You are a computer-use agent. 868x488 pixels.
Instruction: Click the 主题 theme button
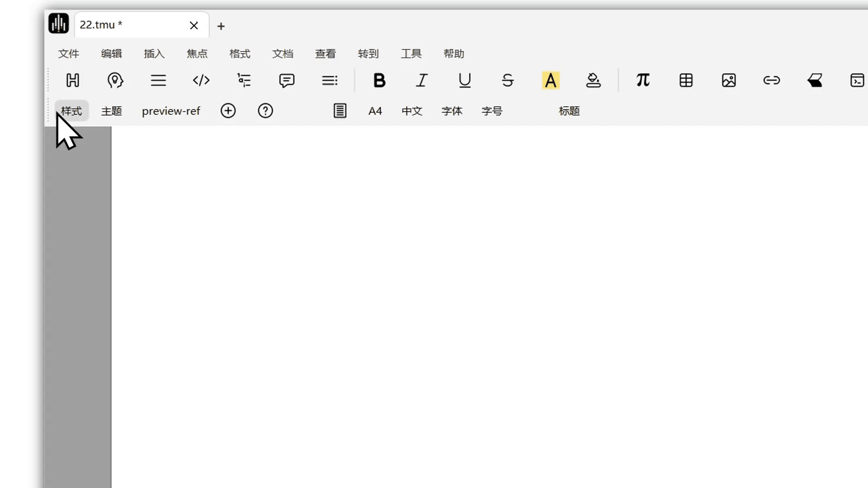[111, 111]
